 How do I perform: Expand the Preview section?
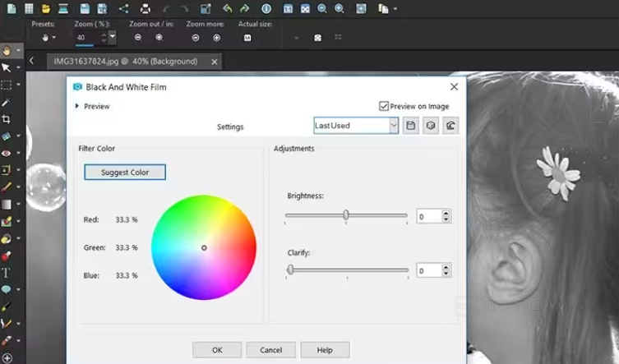click(77, 106)
